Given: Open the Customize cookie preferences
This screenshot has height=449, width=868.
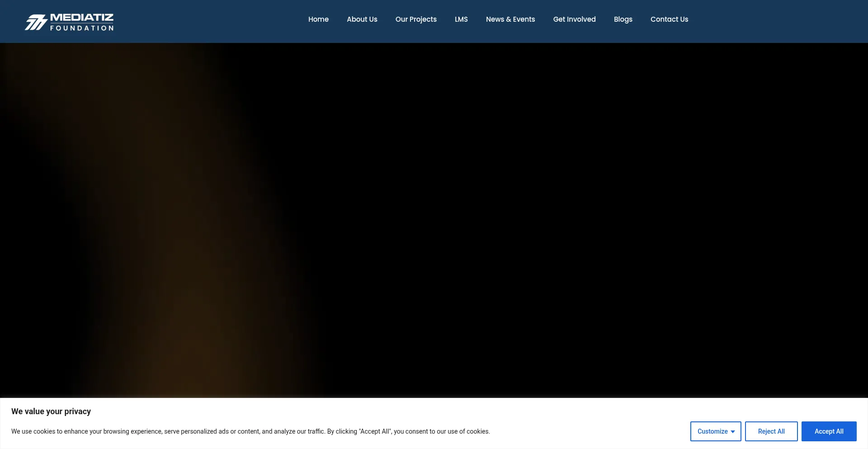Looking at the screenshot, I should pos(712,431).
